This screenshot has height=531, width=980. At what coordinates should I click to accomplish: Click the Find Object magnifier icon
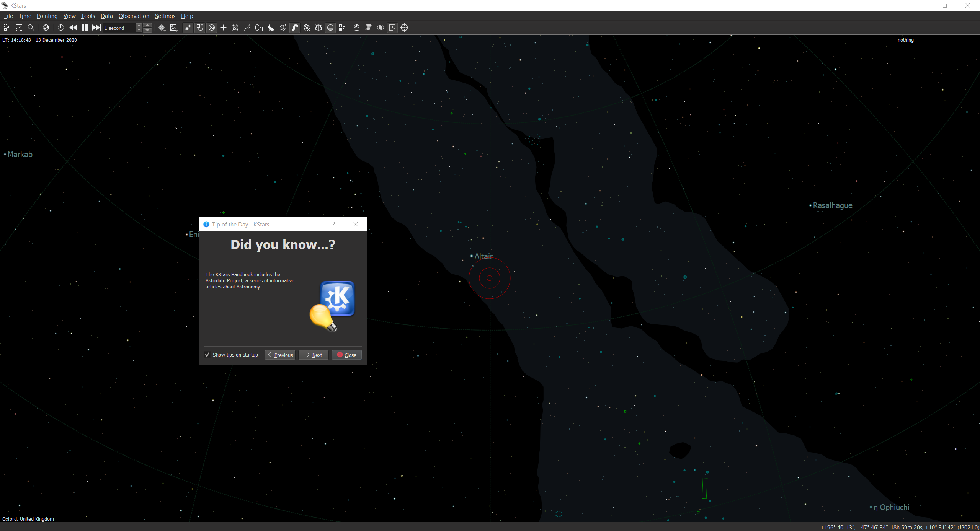click(x=31, y=28)
